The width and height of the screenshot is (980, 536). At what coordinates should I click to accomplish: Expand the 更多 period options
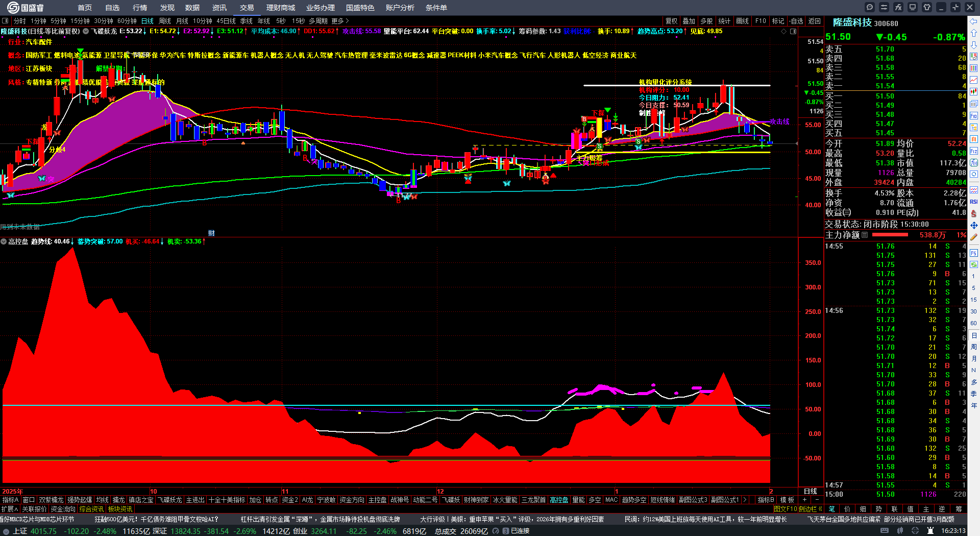[x=340, y=21]
